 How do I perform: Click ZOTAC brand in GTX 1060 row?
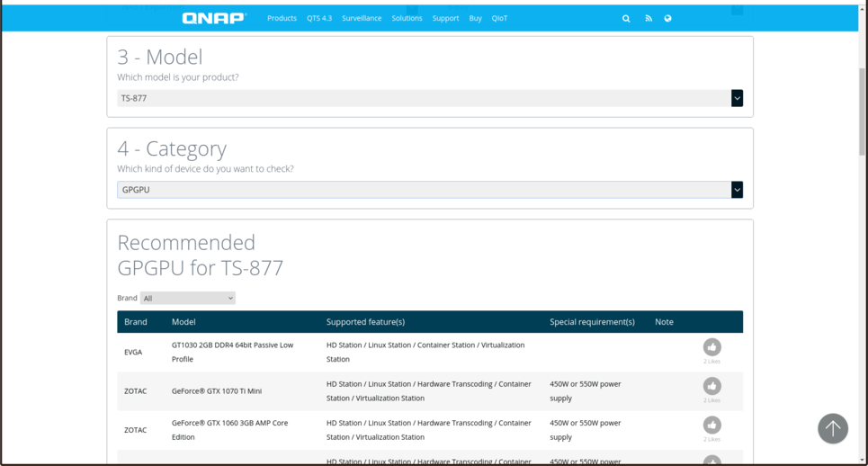tap(135, 430)
